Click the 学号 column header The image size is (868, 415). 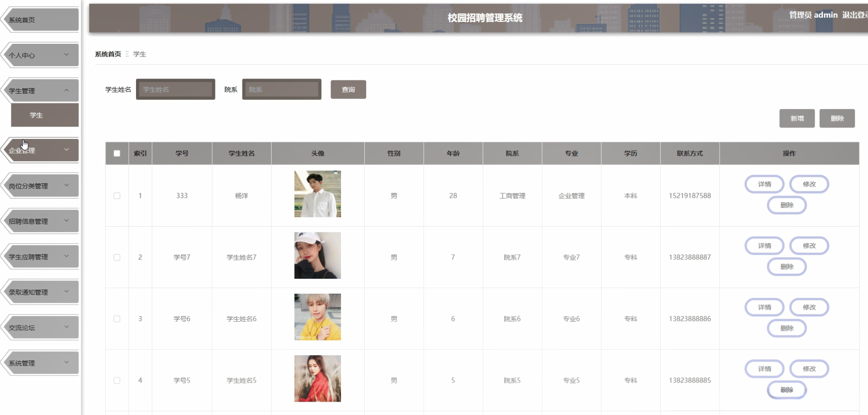(x=182, y=153)
